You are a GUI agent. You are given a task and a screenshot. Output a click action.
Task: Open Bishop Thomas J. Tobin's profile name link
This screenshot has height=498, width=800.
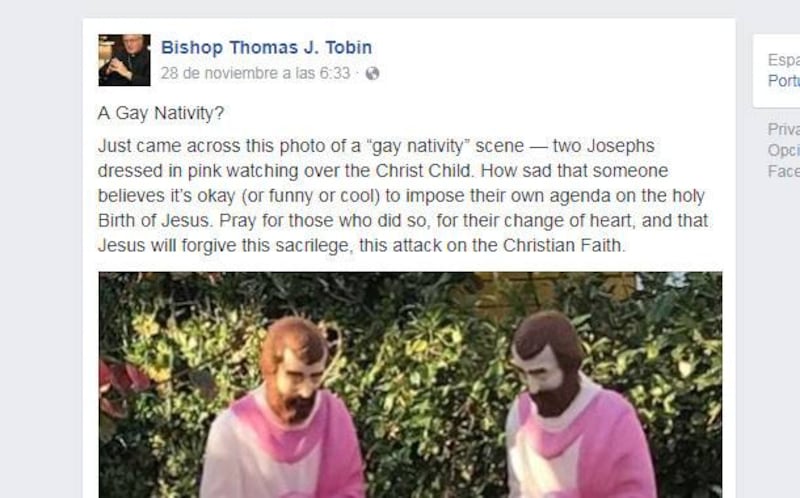coord(266,47)
